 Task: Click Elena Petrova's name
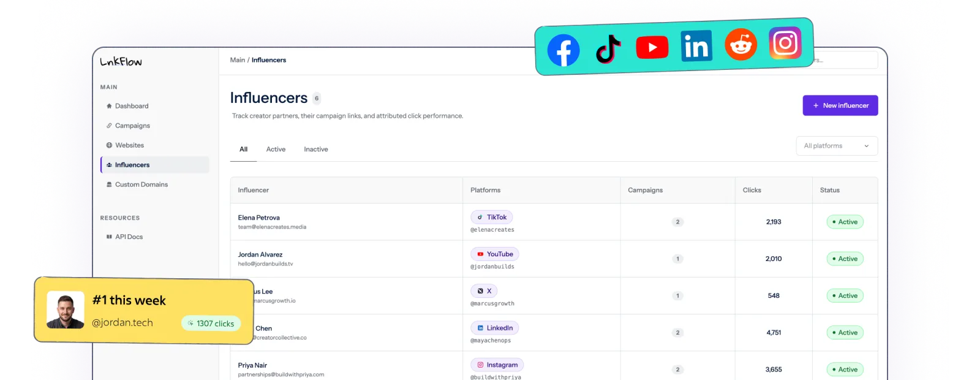pos(258,218)
